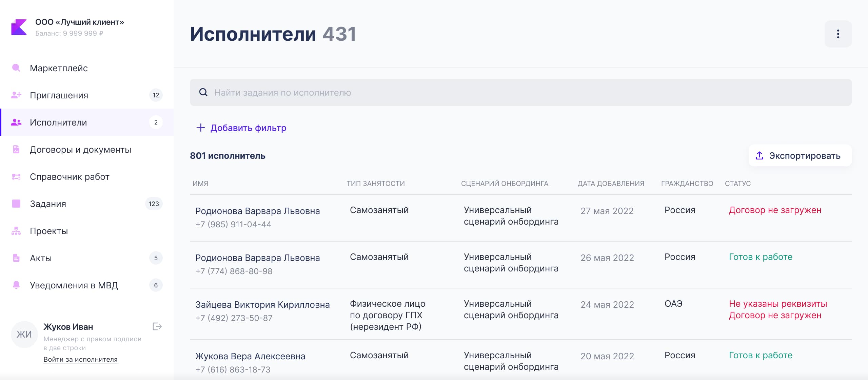Click Войти за исполнителя link
This screenshot has width=868, height=380.
click(x=80, y=359)
